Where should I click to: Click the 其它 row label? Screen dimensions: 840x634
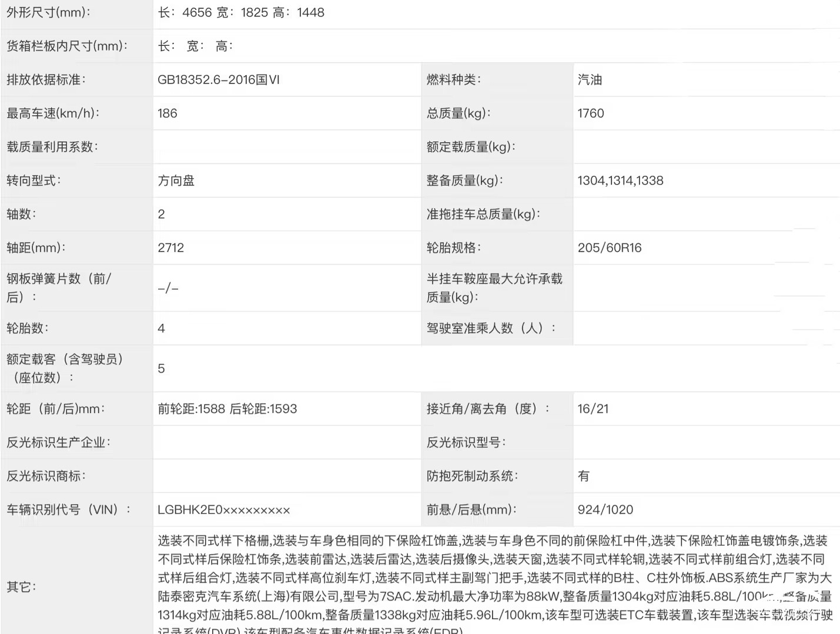21,587
